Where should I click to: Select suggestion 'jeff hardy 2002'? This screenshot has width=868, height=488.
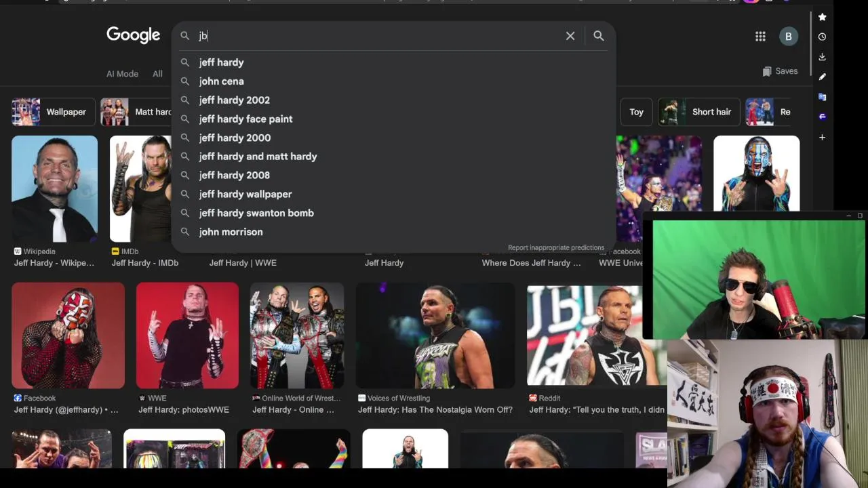pos(393,100)
